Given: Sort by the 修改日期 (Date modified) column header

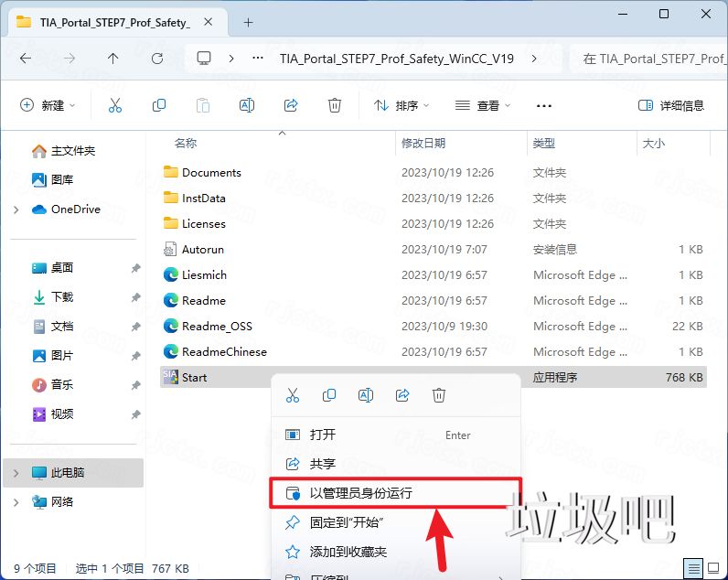Looking at the screenshot, I should click(x=423, y=143).
